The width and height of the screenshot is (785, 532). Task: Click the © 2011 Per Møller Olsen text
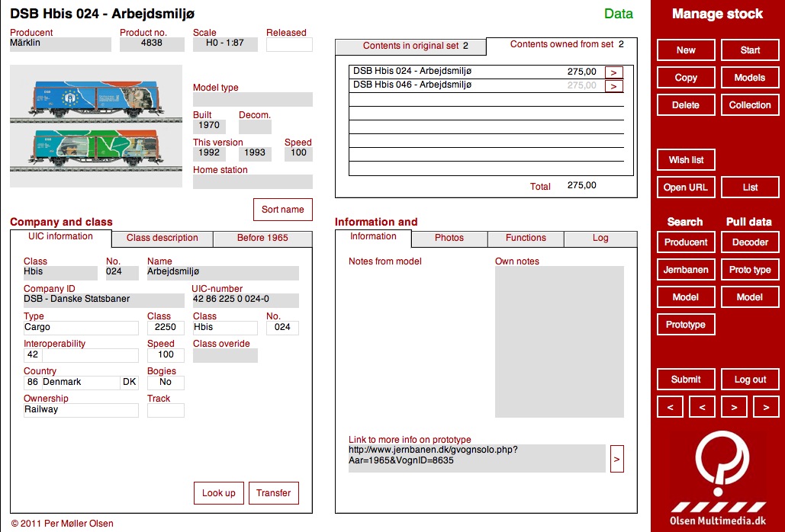pyautogui.click(x=63, y=524)
